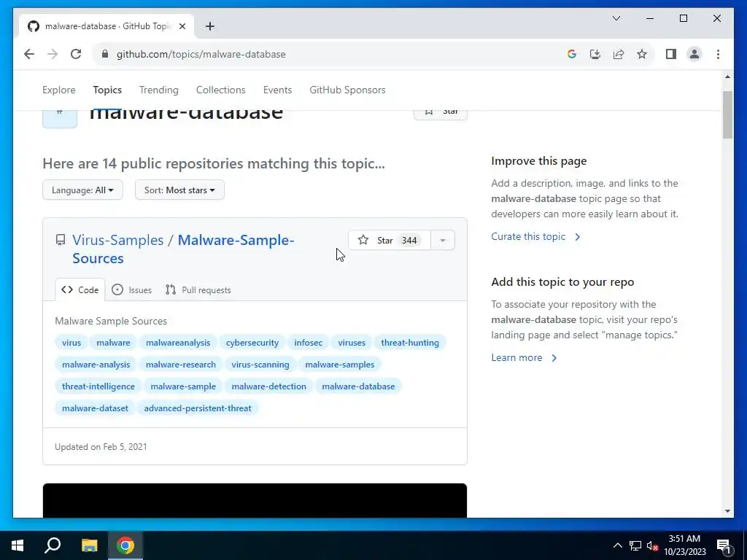Screen dimensions: 747x560
Task: Select the Topics nav item
Action: (x=107, y=90)
